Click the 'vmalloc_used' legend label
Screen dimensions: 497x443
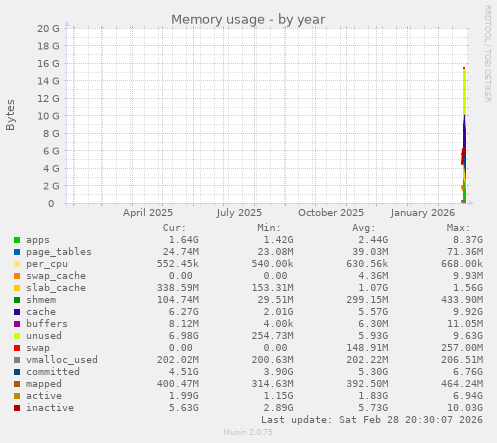coord(62,360)
